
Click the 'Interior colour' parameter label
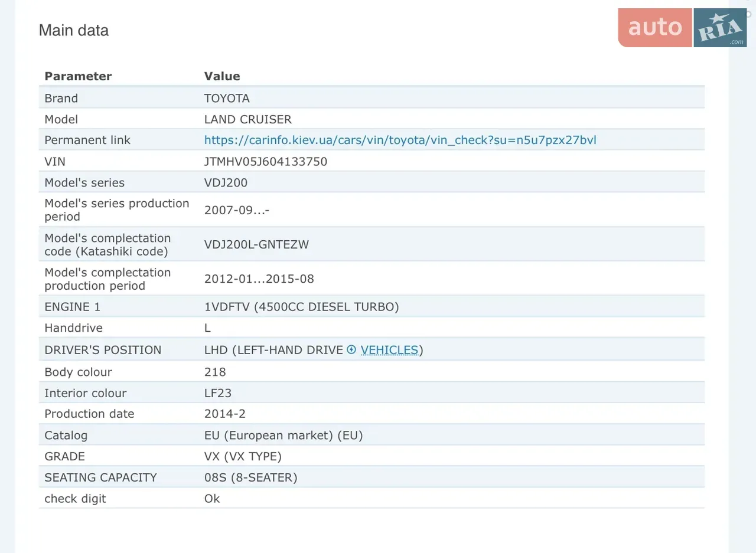(x=86, y=393)
